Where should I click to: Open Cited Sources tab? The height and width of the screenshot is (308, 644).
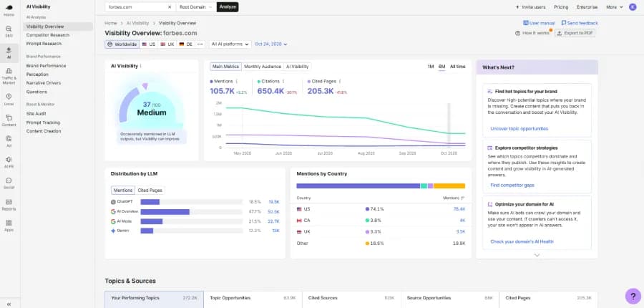351,298
